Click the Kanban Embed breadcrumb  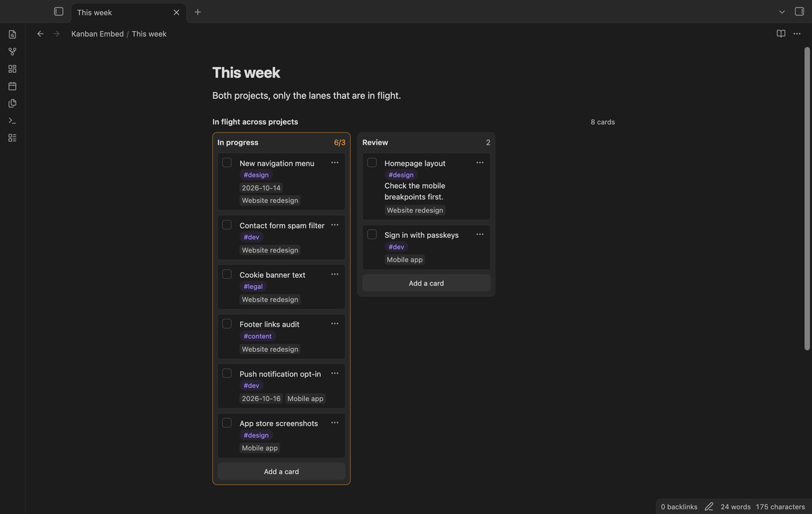click(x=97, y=34)
